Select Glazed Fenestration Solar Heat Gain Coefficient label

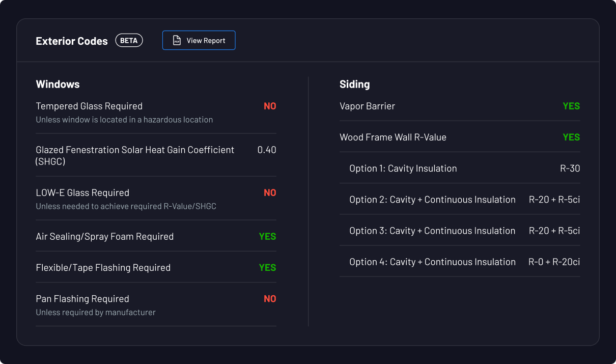click(x=135, y=156)
